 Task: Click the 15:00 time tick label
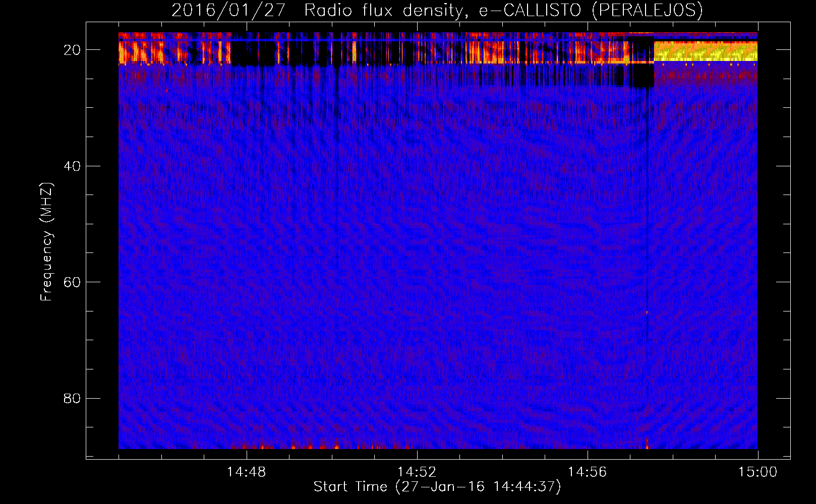point(757,472)
